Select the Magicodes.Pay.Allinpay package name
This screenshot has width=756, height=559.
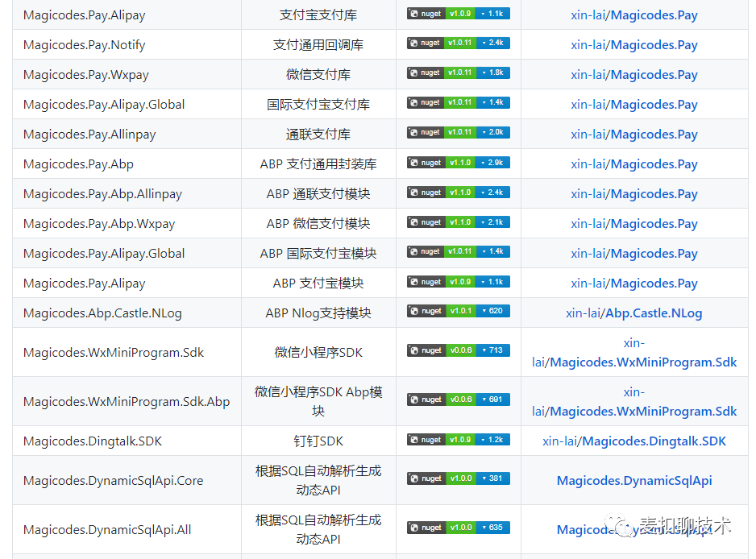tap(89, 135)
